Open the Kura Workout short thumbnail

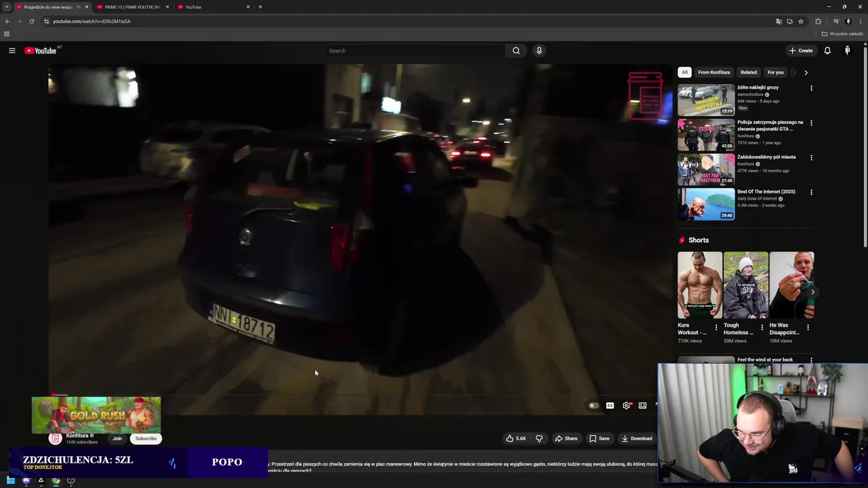(x=700, y=285)
